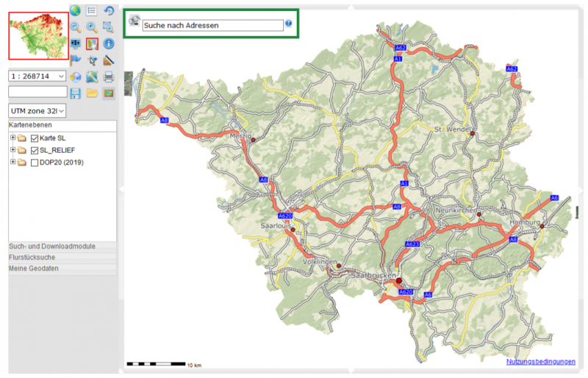Click the Merzig label on the map

point(240,136)
